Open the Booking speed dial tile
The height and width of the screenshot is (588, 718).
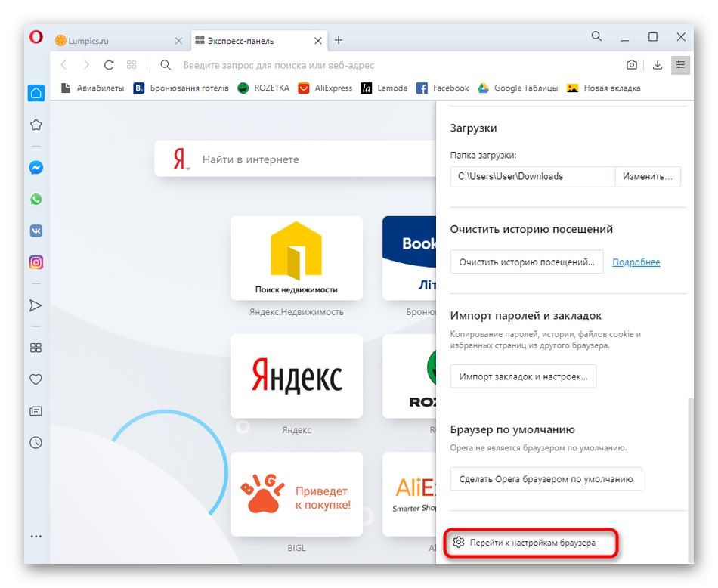tap(410, 258)
